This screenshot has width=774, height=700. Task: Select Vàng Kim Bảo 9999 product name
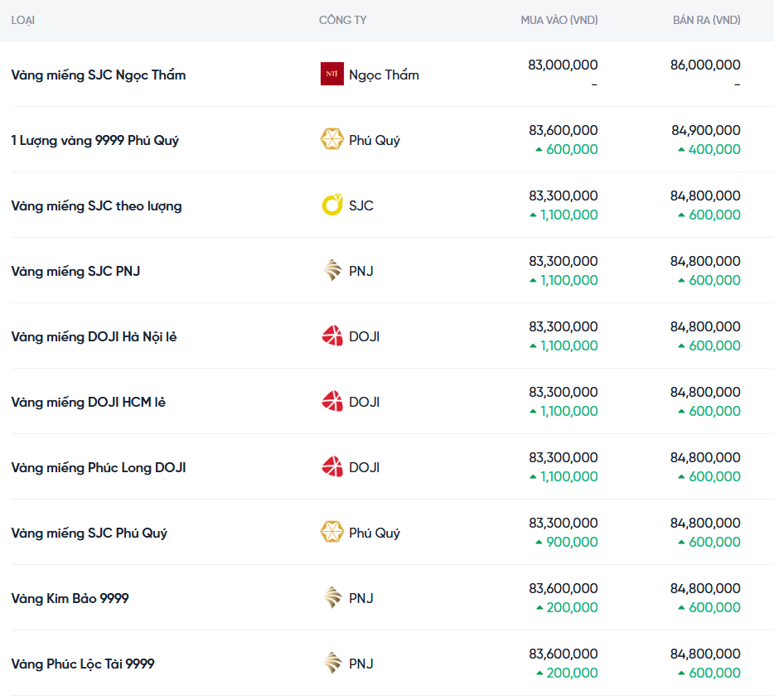pos(70,598)
